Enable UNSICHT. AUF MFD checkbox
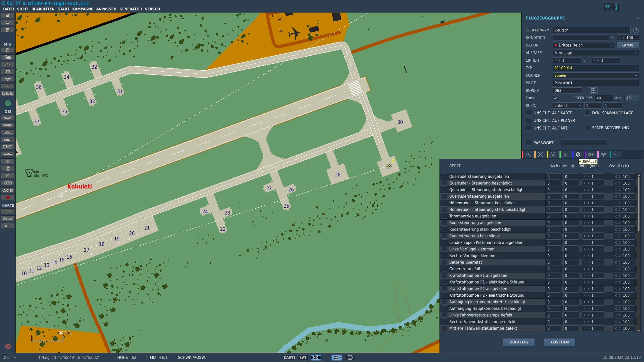644x362 pixels. click(529, 128)
